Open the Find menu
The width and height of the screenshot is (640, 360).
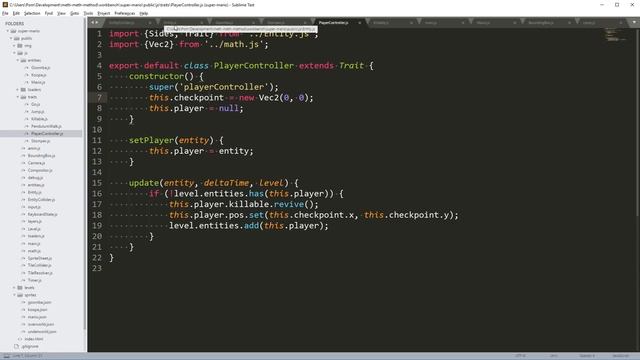(49, 13)
